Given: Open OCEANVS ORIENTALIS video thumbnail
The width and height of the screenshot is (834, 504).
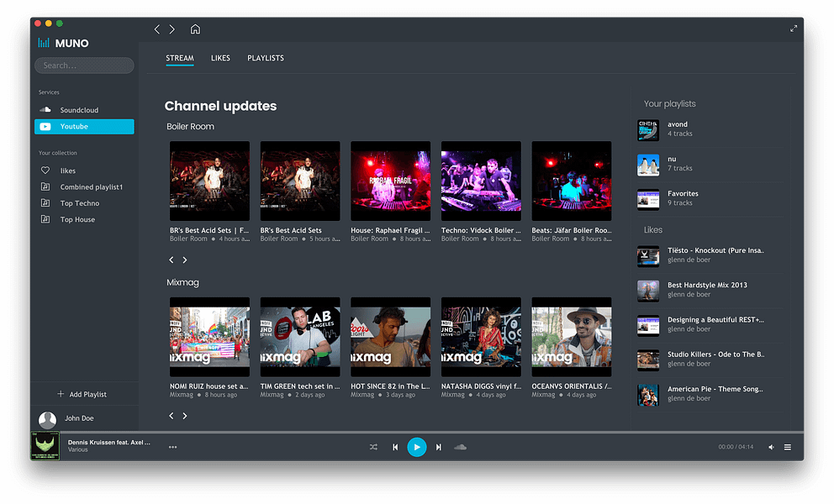Looking at the screenshot, I should pyautogui.click(x=571, y=337).
